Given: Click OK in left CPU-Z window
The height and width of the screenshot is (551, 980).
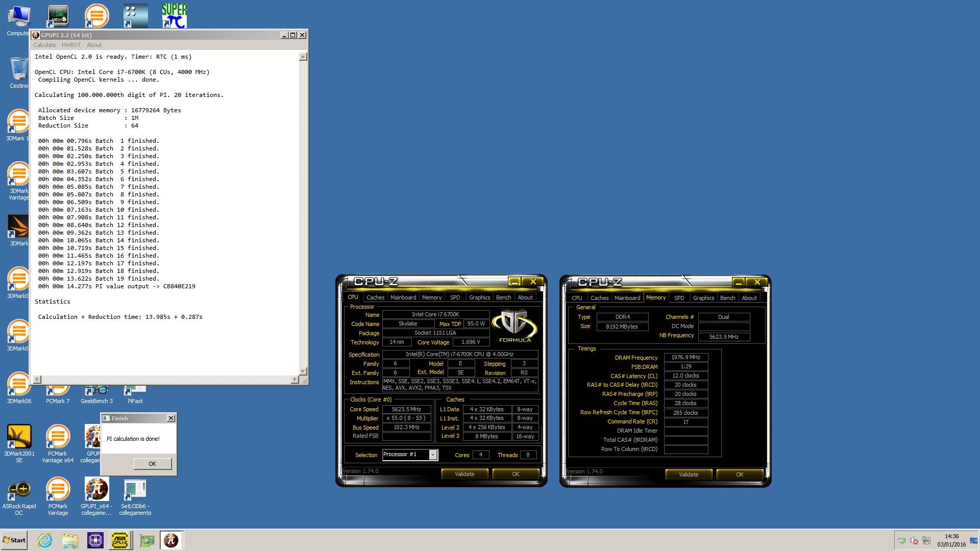Looking at the screenshot, I should [516, 474].
